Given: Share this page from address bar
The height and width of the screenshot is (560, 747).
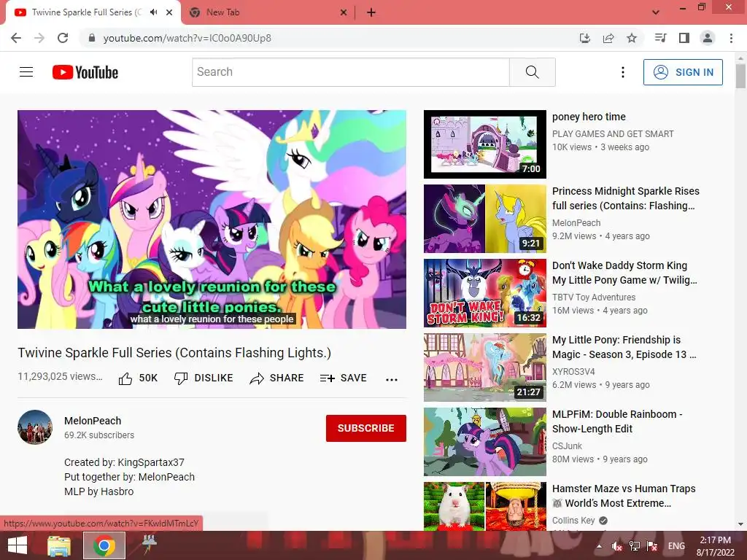Looking at the screenshot, I should (608, 38).
